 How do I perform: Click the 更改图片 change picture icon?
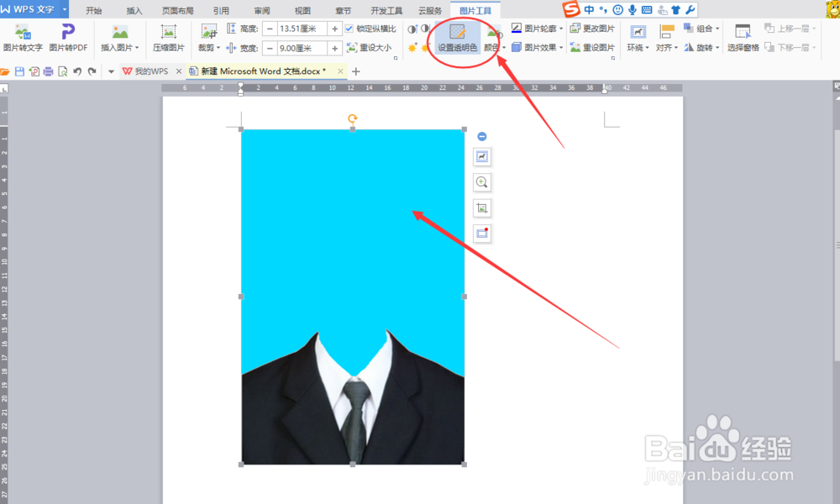[575, 28]
